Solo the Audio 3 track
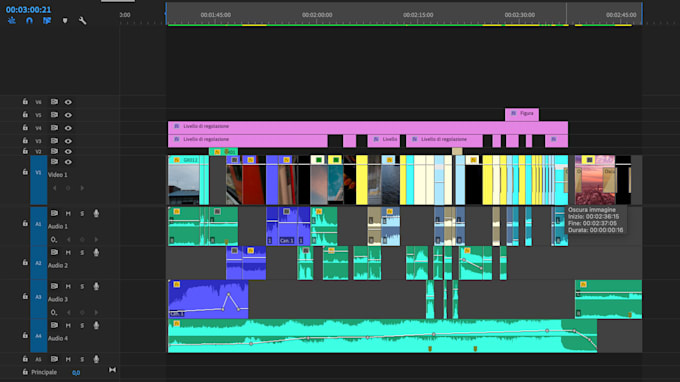Image resolution: width=680 pixels, height=382 pixels. coord(82,286)
